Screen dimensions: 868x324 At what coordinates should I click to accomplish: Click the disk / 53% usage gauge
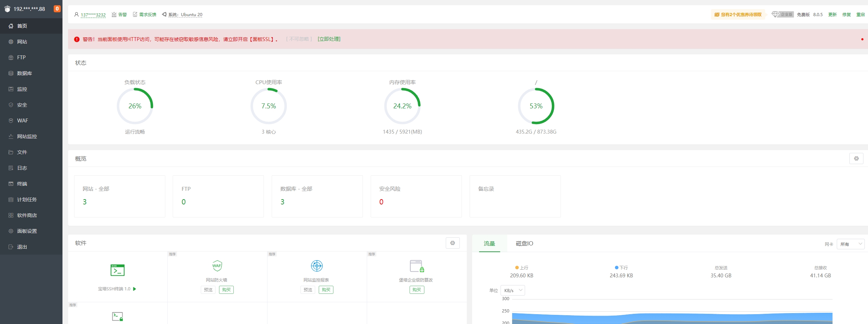[536, 106]
